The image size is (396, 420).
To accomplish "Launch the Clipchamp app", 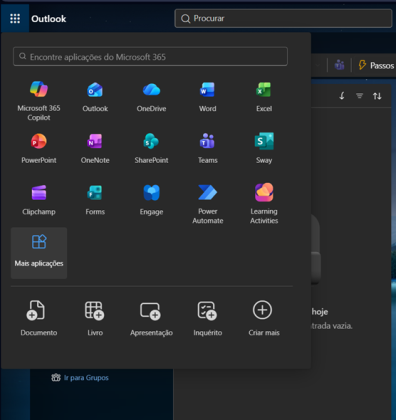I will 39,200.
